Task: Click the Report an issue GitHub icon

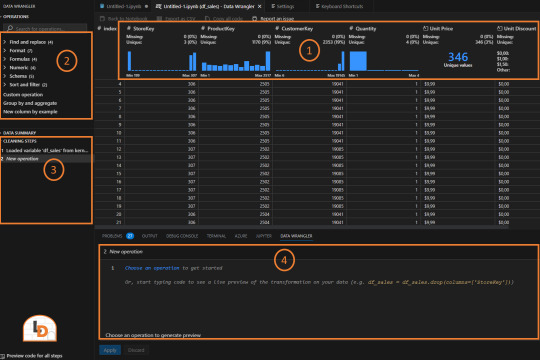Action: click(255, 19)
